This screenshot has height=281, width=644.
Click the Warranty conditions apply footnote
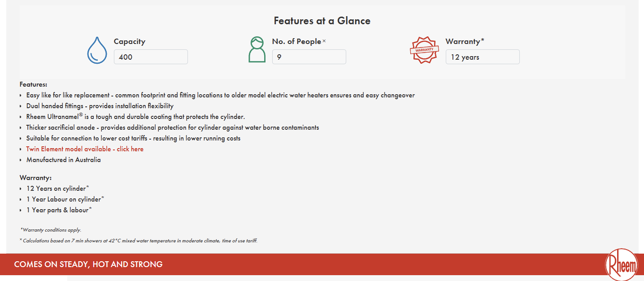pos(51,230)
